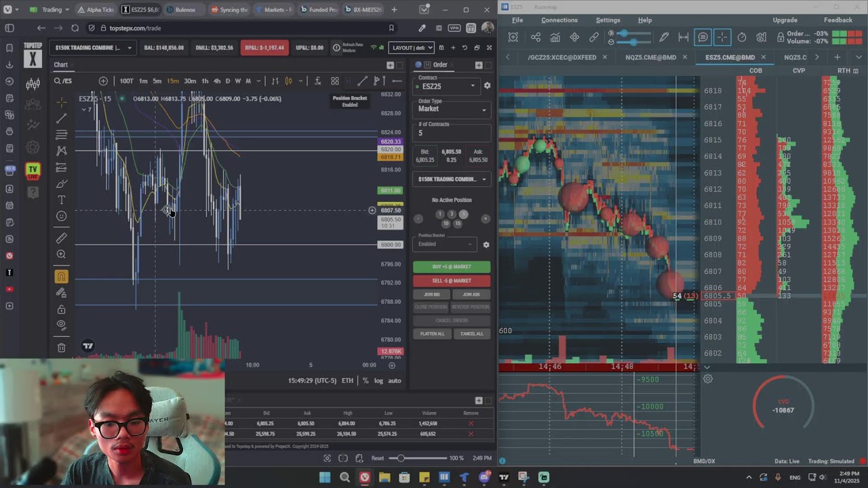868x488 pixels.
Task: Add a symbol to compare with plus icon
Action: pos(103,81)
